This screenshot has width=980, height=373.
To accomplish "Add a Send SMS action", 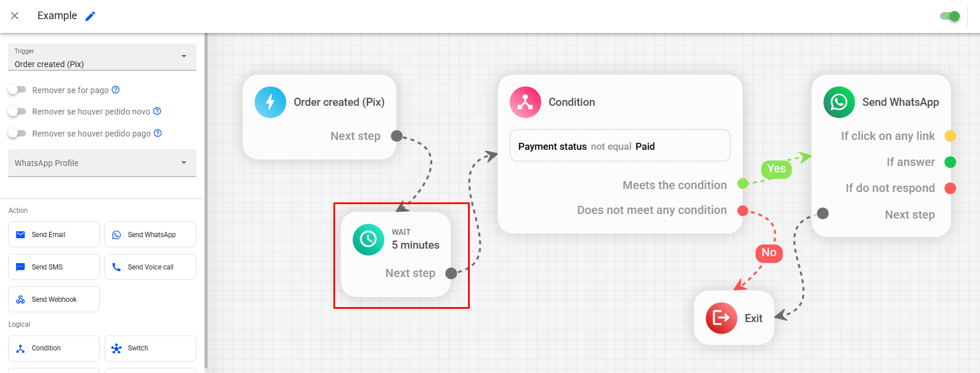I will pos(54,267).
